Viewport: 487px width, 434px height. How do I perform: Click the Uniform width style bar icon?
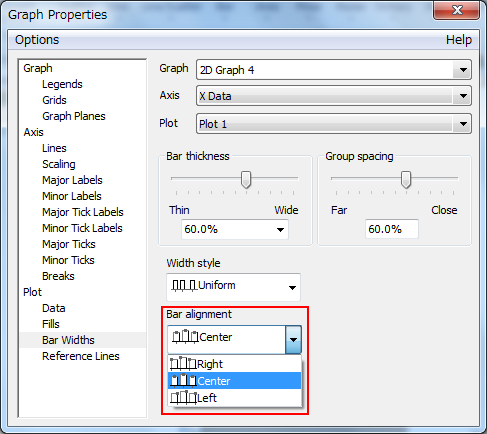(x=184, y=286)
